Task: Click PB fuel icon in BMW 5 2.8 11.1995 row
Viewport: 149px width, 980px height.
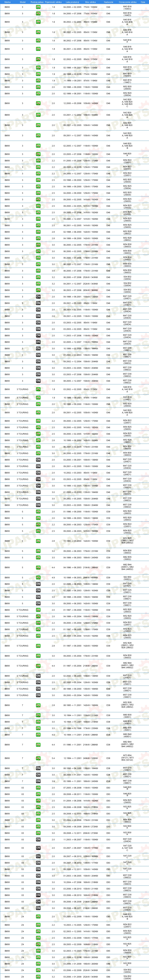Action: tap(38, 541)
